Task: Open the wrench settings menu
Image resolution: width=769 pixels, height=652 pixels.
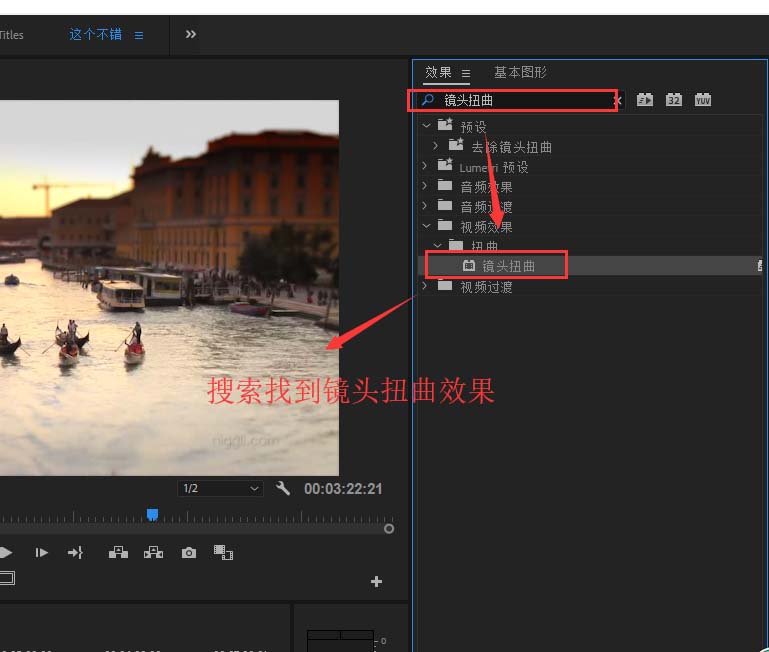Action: tap(283, 488)
